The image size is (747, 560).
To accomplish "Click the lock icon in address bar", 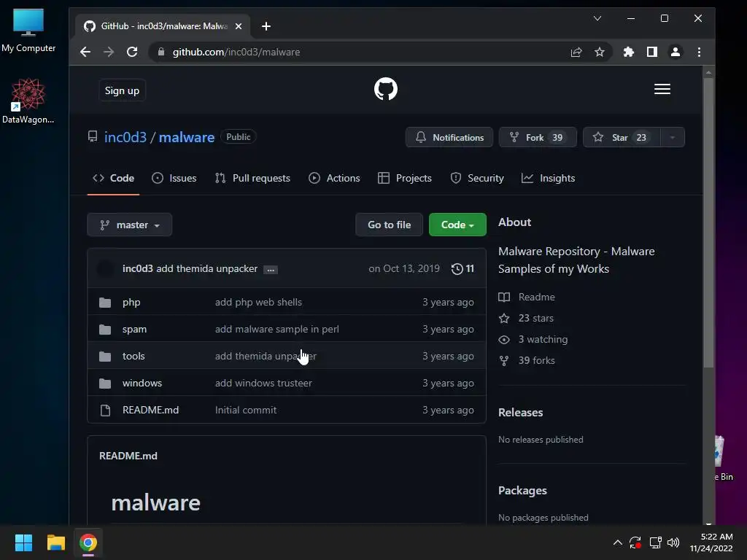I will (161, 52).
